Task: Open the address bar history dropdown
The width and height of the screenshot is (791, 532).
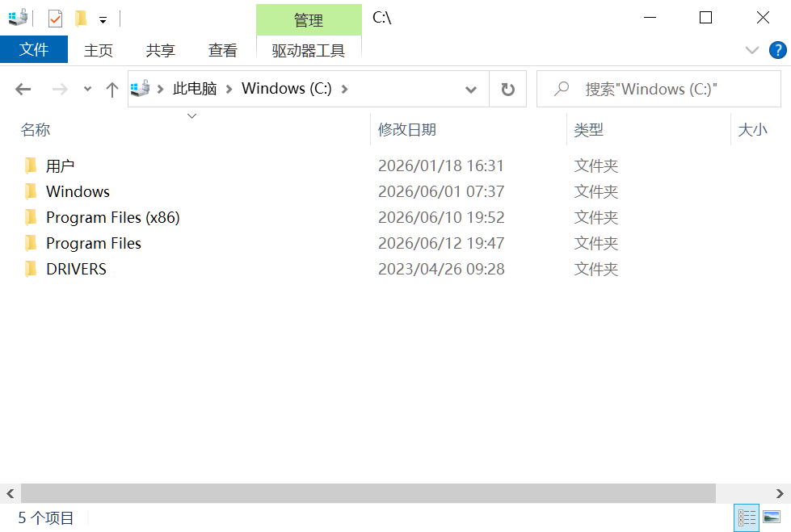Action: [471, 90]
